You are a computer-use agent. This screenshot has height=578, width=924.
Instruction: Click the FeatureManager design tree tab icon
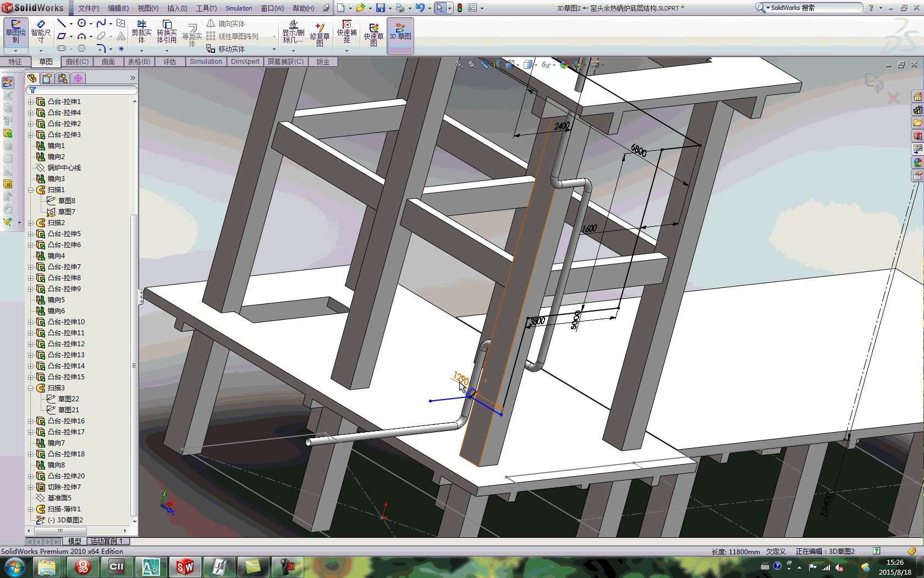click(32, 78)
